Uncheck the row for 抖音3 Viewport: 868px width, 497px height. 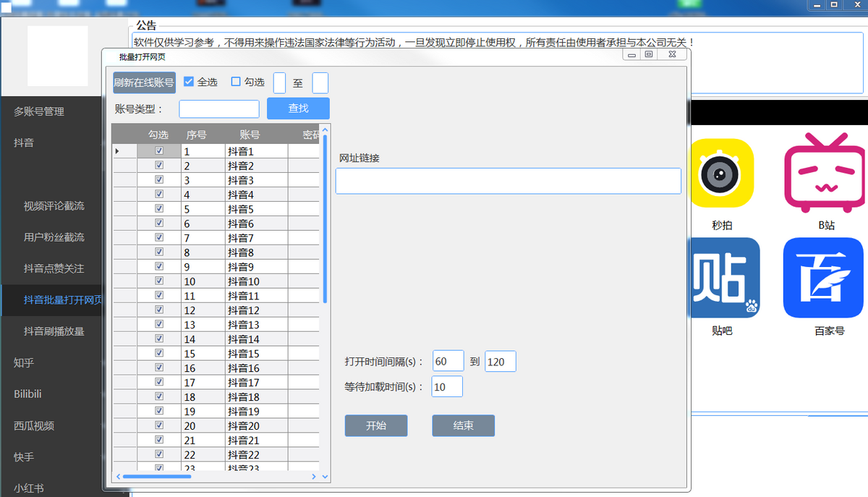point(159,180)
